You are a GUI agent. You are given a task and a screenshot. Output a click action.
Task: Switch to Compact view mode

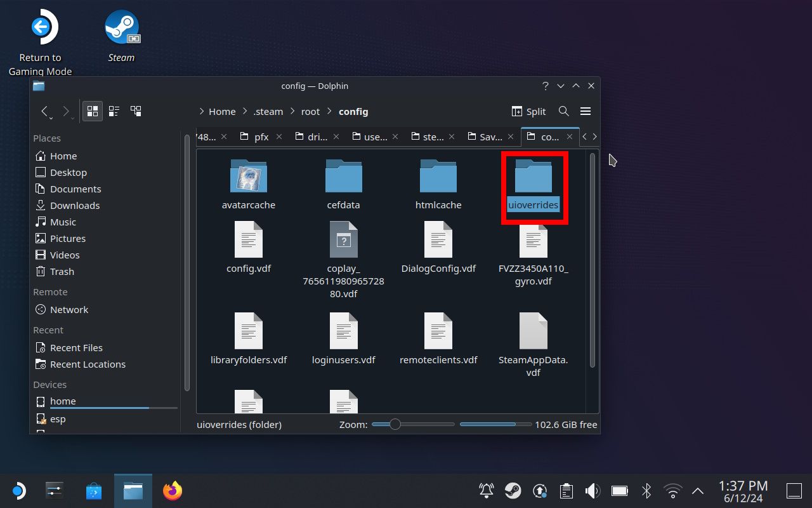point(114,111)
